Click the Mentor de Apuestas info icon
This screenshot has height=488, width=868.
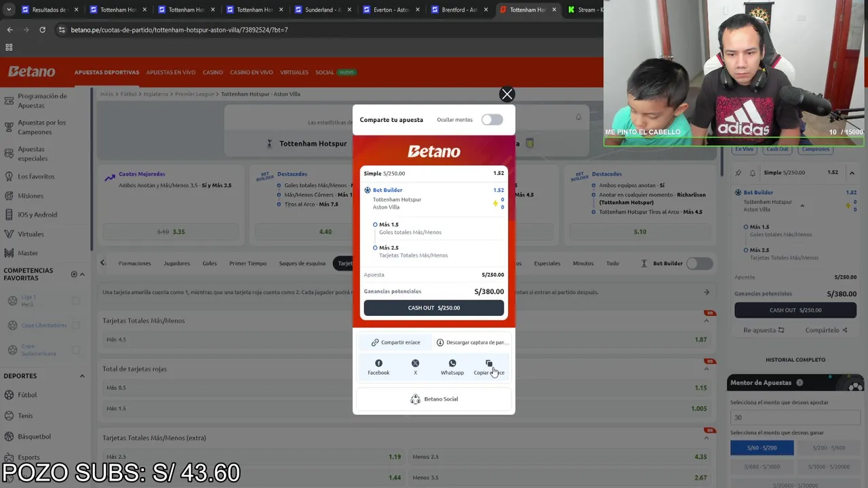pos(800,383)
